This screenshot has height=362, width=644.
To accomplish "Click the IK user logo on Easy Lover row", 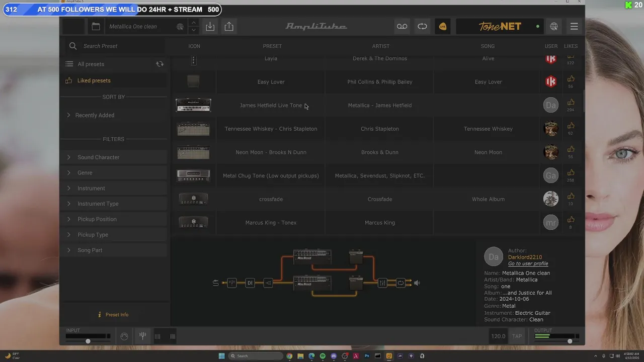I will [551, 81].
